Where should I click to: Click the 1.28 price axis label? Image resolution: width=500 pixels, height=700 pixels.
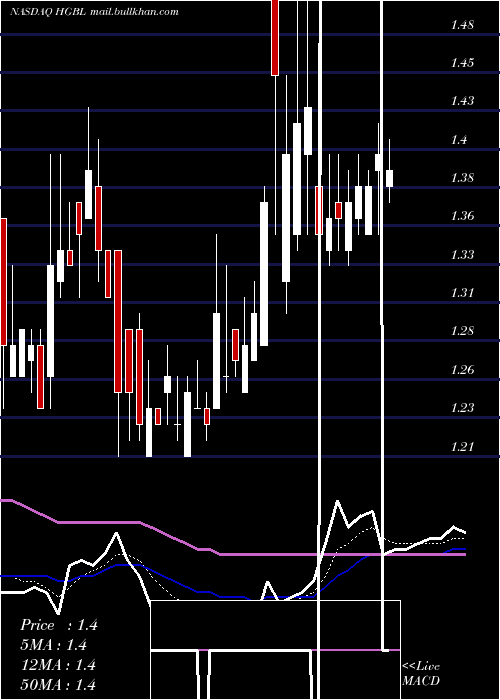point(462,332)
